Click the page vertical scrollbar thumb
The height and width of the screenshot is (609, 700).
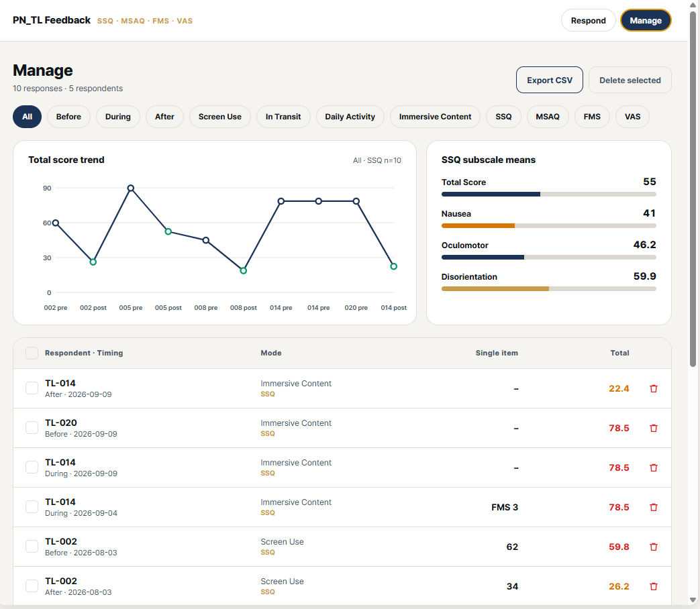tap(693, 188)
